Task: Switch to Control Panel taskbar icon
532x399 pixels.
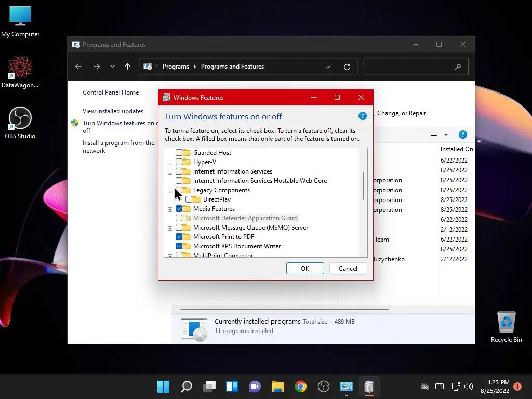Action: 347,387
